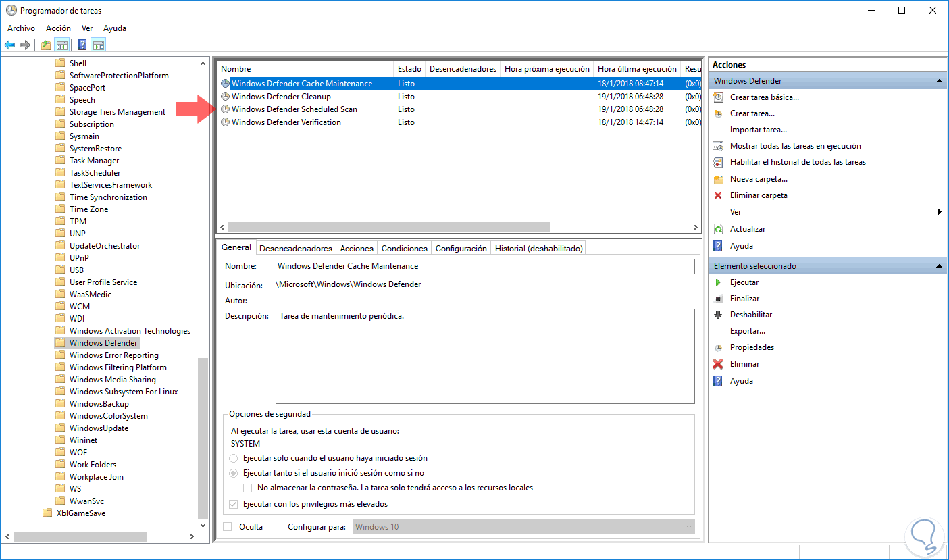Sort by the Nombre column header

point(305,69)
